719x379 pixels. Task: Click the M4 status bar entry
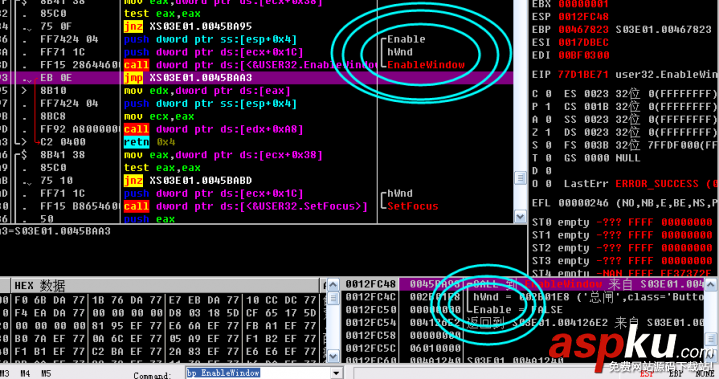25,374
